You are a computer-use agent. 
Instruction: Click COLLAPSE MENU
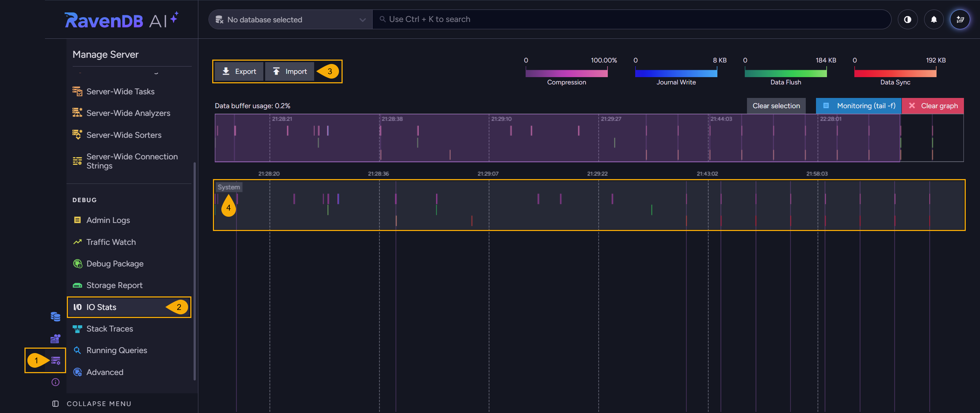[x=99, y=403]
